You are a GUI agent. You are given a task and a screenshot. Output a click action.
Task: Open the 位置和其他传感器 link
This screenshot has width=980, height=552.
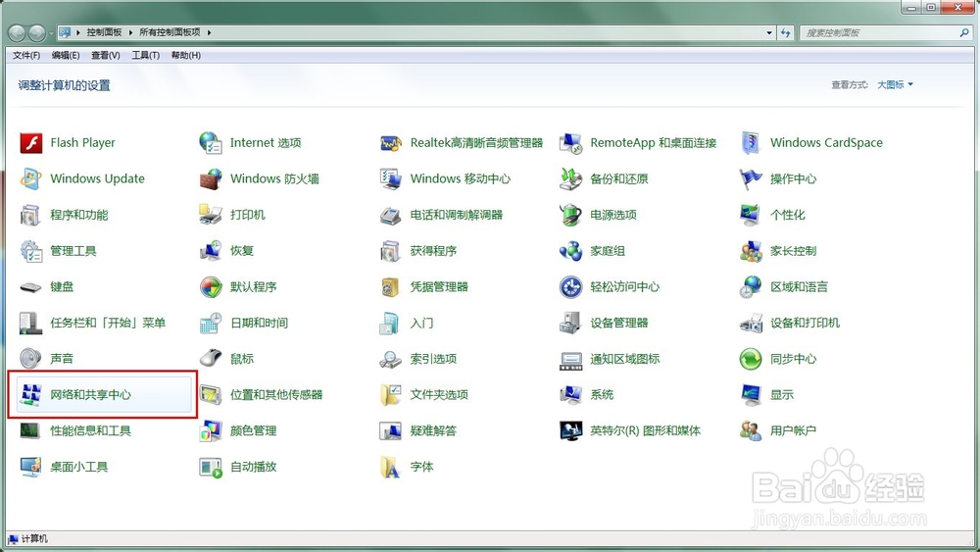pyautogui.click(x=276, y=395)
